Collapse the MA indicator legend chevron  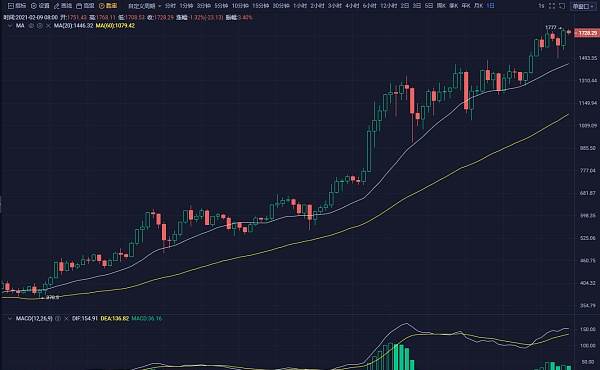point(10,26)
